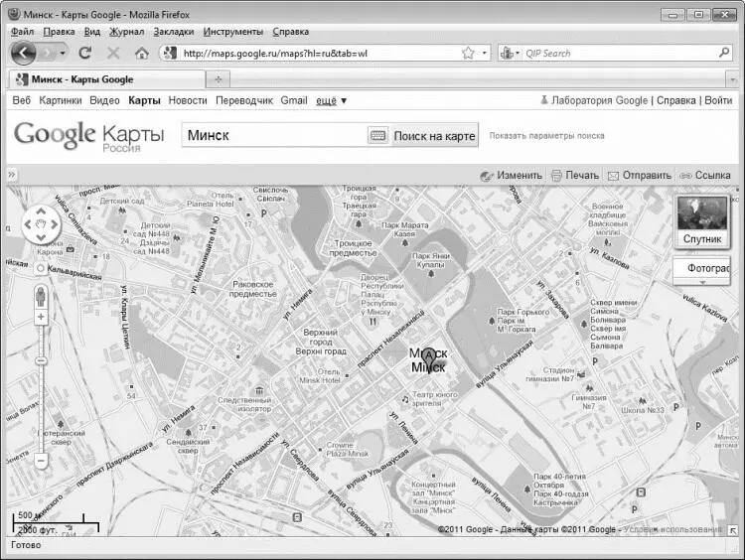Expand the Фотографии layers dropdown
The image size is (745, 560).
[701, 282]
